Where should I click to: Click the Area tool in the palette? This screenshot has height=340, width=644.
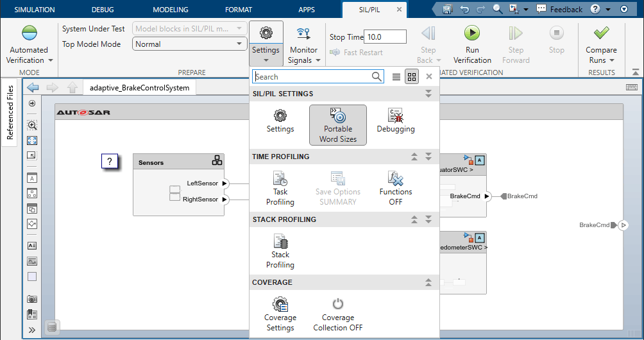[32, 276]
